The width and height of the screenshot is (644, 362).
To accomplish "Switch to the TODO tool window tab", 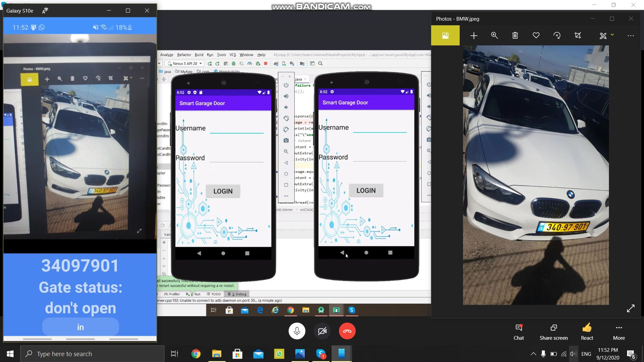I will [214, 294].
